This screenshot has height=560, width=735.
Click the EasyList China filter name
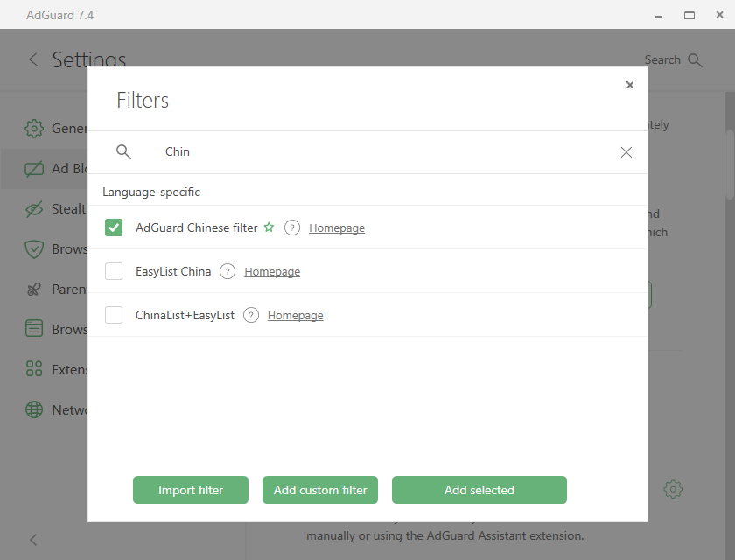coord(173,271)
